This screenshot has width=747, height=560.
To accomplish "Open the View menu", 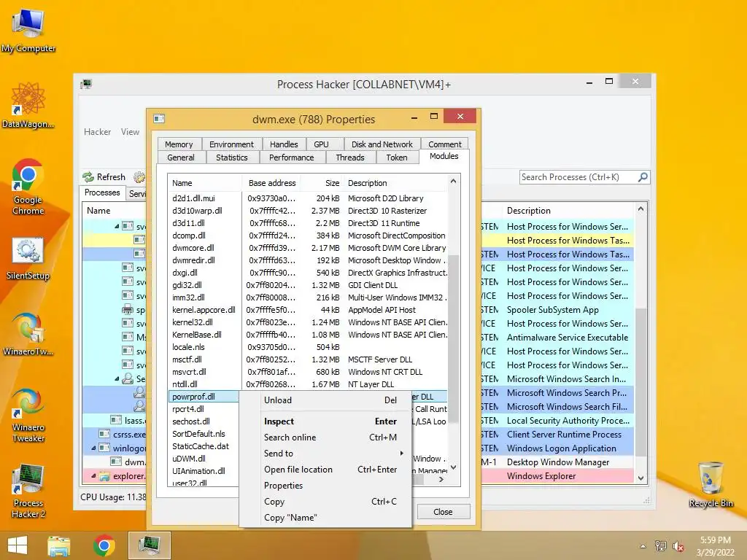I will point(130,132).
